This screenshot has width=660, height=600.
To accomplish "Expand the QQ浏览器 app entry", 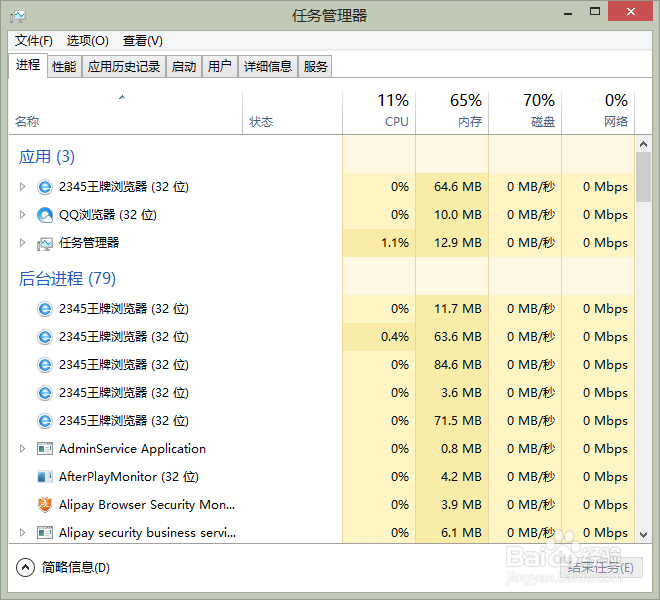I will (22, 215).
